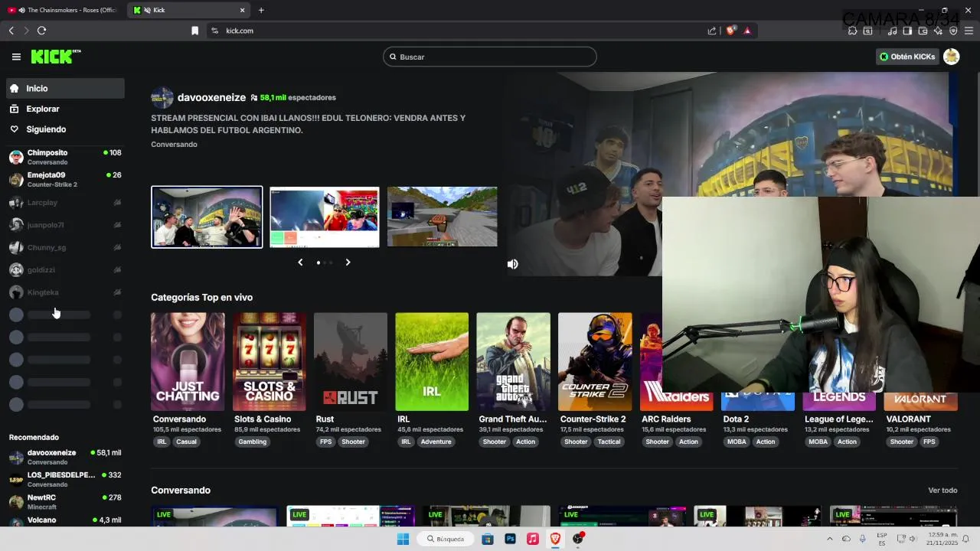Viewport: 980px width, 551px height.
Task: Open Emejota09 followed channel
Action: [x=65, y=179]
